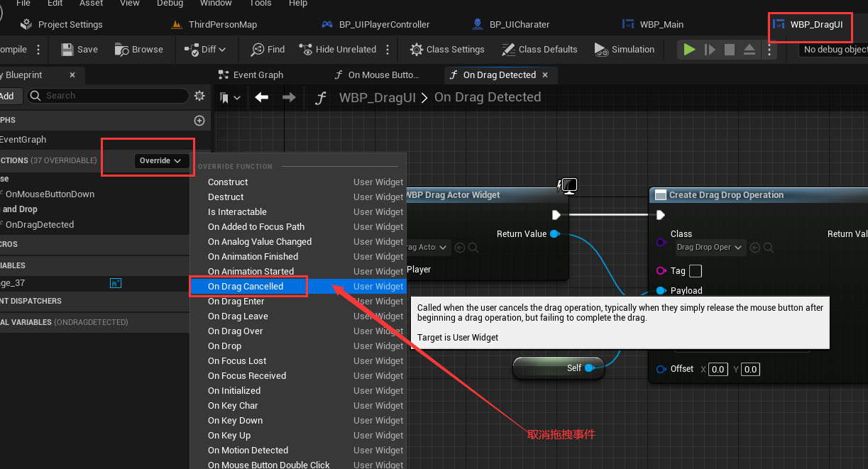Click exec input pin of Create Drag Drop Operation
The height and width of the screenshot is (469, 868).
(x=661, y=215)
